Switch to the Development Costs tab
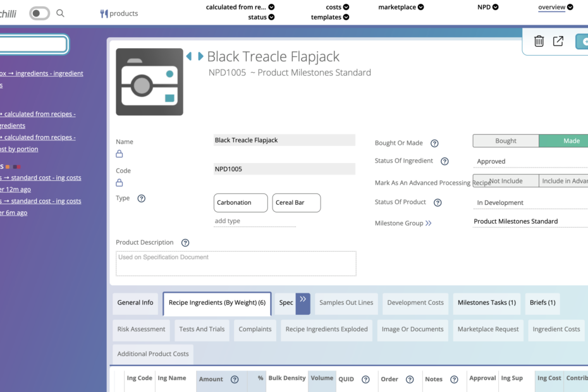 pyautogui.click(x=415, y=303)
